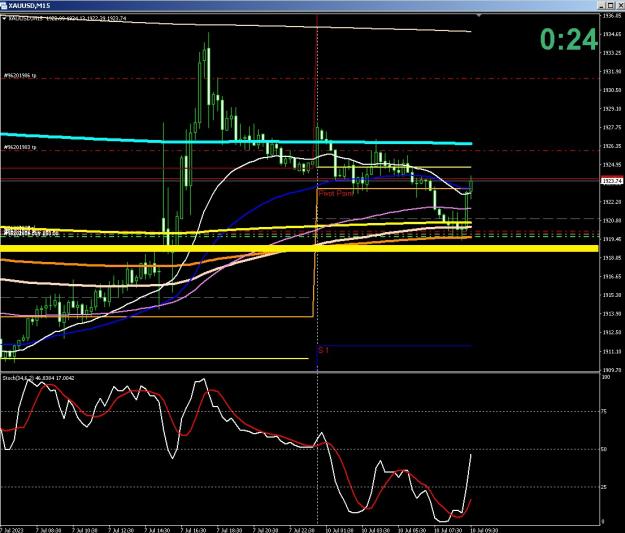Viewport: 625px width, 533px height.
Task: Close the XAUUSD,M15 chart window
Action: pyautogui.click(x=619, y=5)
